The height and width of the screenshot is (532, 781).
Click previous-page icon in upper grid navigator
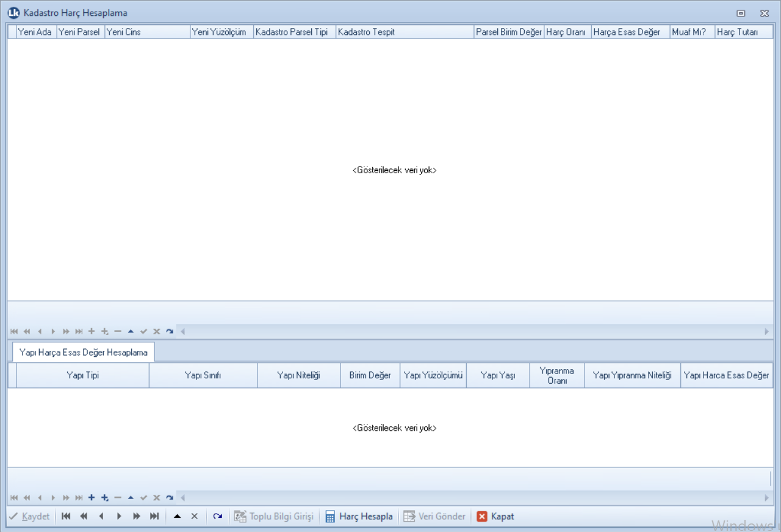27,331
